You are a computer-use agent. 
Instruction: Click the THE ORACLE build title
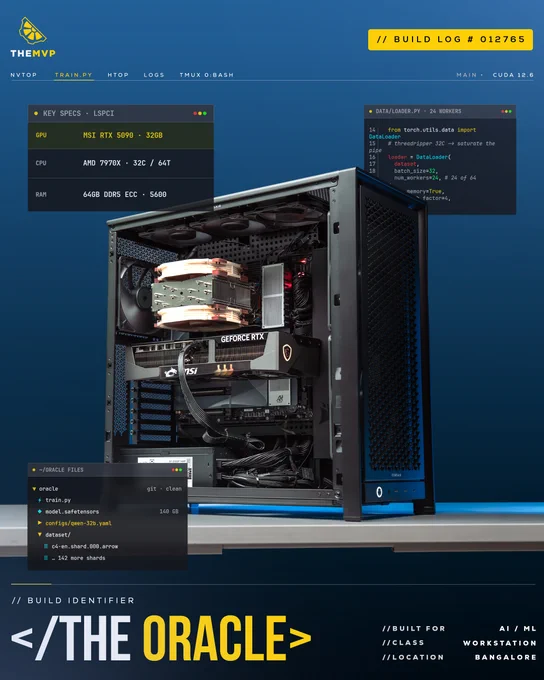pyautogui.click(x=161, y=638)
